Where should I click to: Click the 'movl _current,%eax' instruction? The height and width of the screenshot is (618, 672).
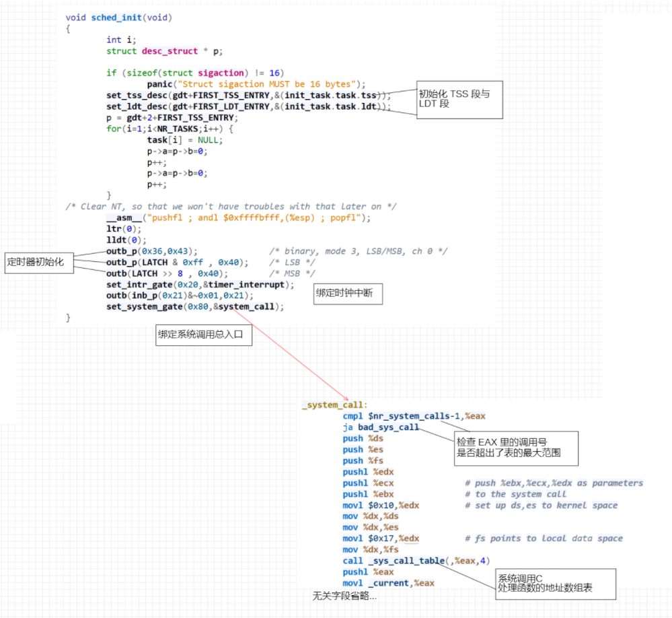(388, 583)
